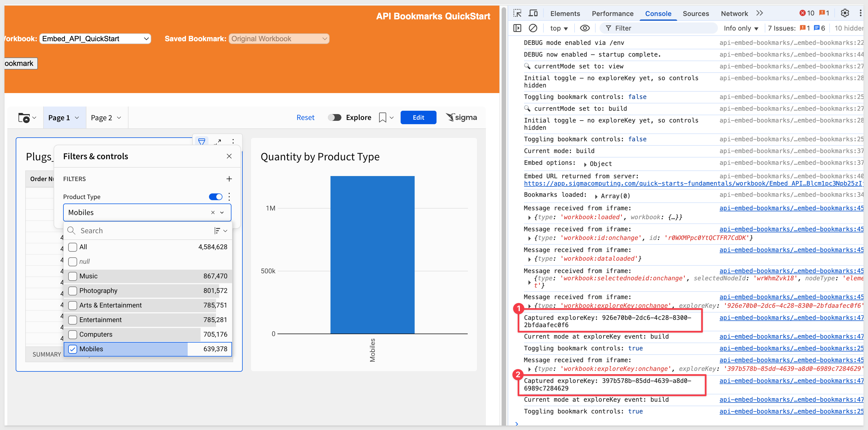This screenshot has width=868, height=430.
Task: Click the Mobiles bar in chart
Action: pos(372,255)
